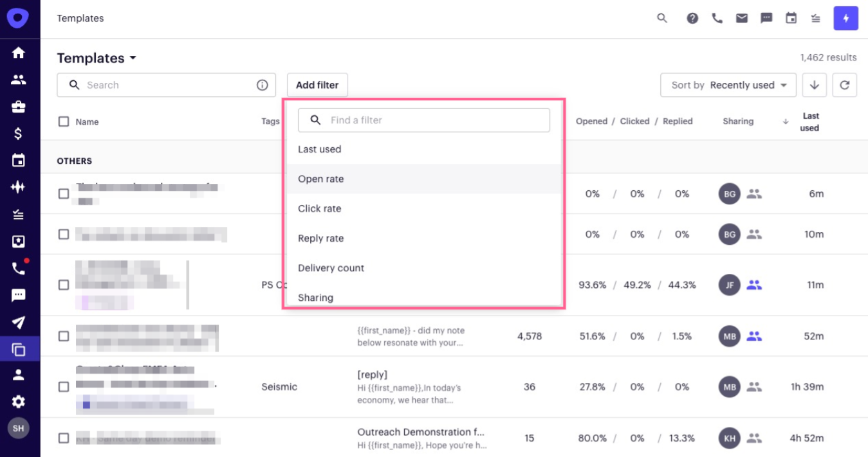
Task: Open Accounts briefcase icon in sidebar
Action: point(19,107)
